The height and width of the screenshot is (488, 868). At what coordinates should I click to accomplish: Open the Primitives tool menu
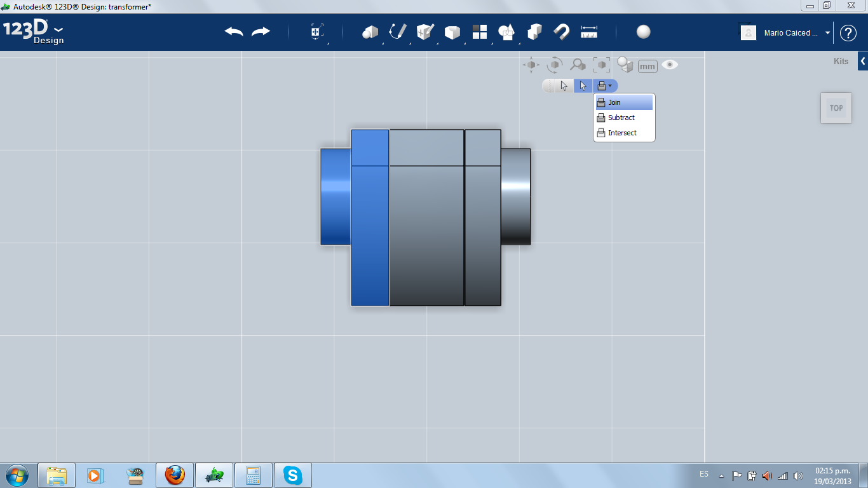click(x=370, y=32)
